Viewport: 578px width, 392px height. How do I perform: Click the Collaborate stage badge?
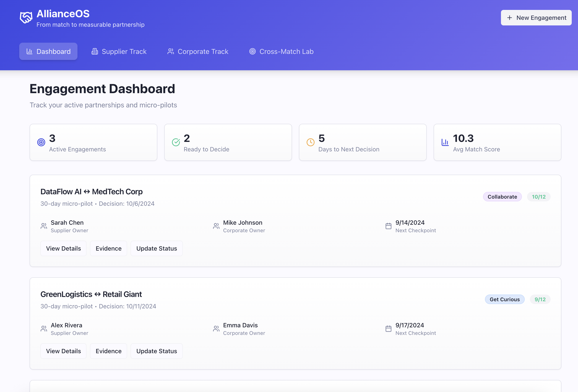pyautogui.click(x=502, y=197)
